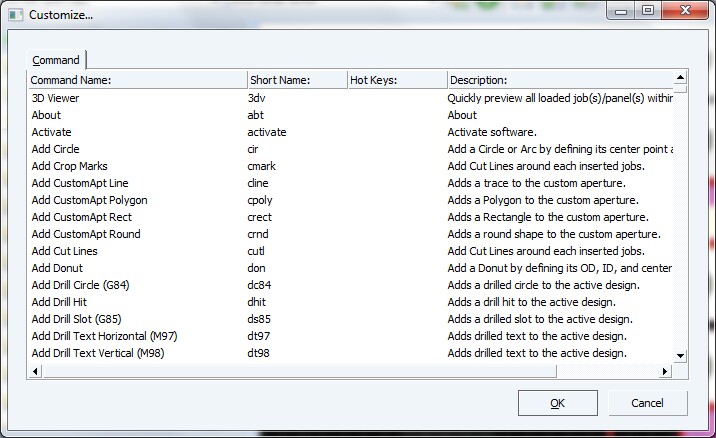Click description 'Add a Circle or Arc'

pyautogui.click(x=560, y=149)
